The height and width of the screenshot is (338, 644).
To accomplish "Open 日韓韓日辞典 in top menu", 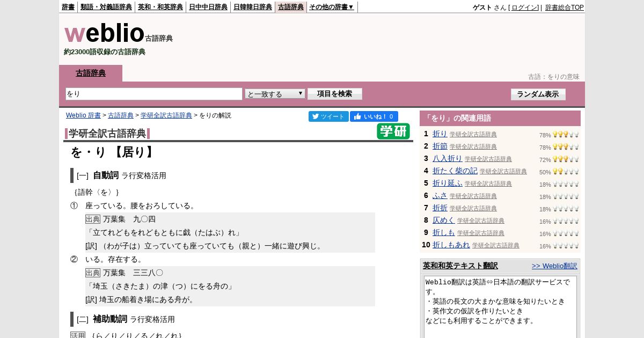I will coord(253,7).
